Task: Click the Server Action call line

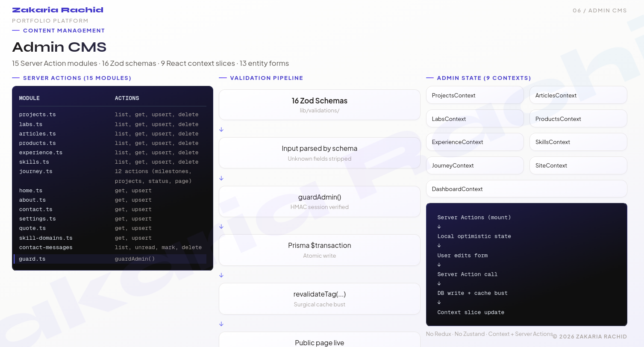Action: coord(467,274)
